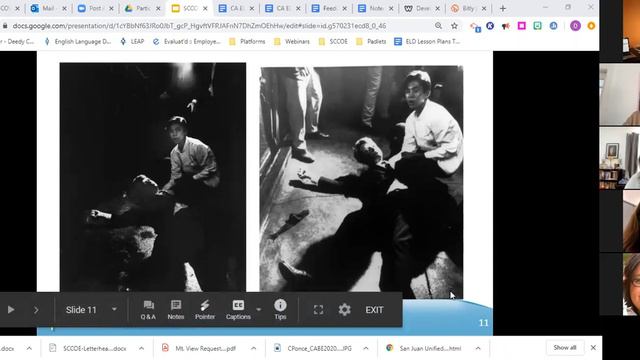Open ELD Lesson Plans bookmark
The image size is (640, 360).
(x=427, y=42)
